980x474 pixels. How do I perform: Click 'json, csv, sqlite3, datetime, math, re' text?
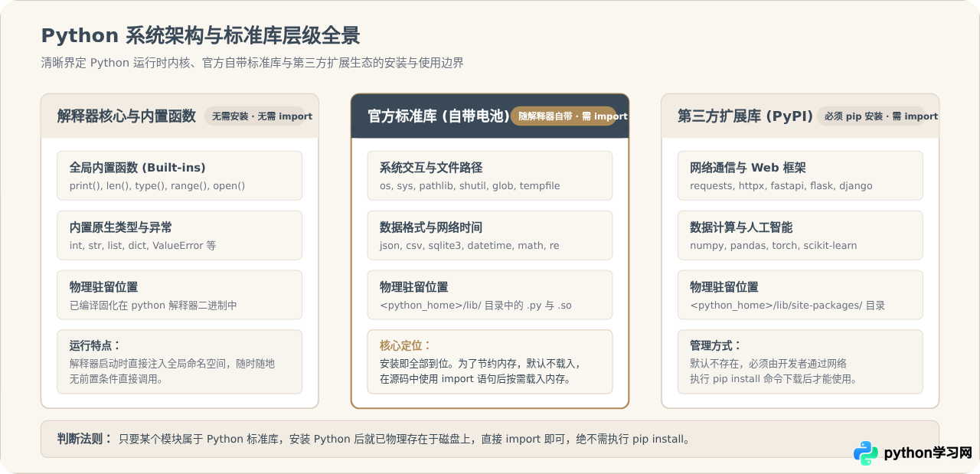pos(469,246)
